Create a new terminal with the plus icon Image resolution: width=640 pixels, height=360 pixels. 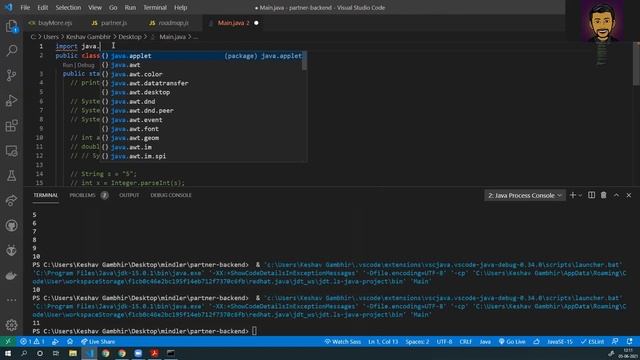click(x=573, y=195)
